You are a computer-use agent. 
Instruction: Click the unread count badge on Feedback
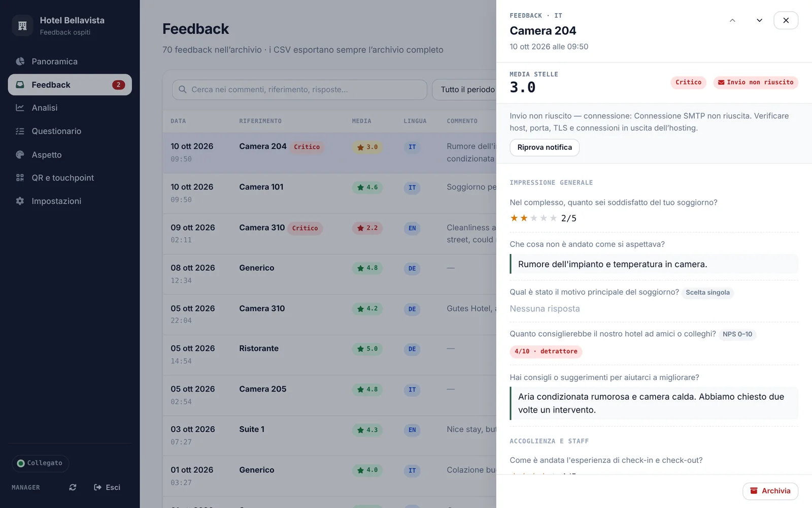point(118,85)
